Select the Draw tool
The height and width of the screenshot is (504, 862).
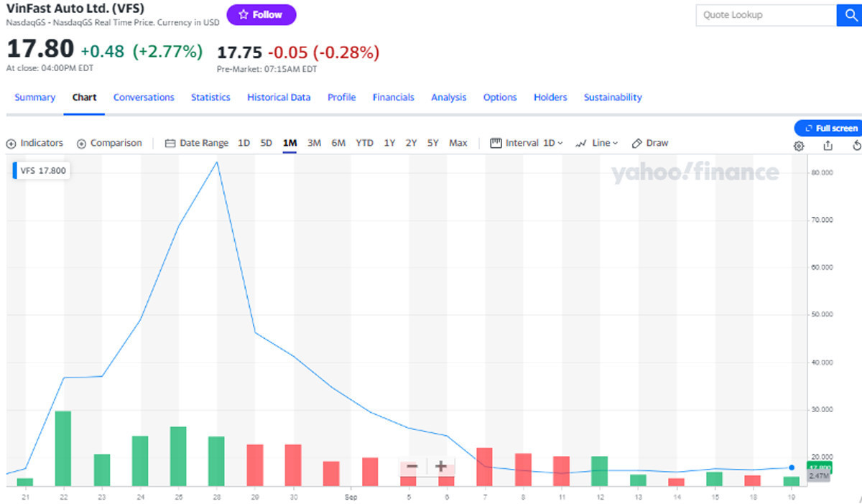[650, 143]
